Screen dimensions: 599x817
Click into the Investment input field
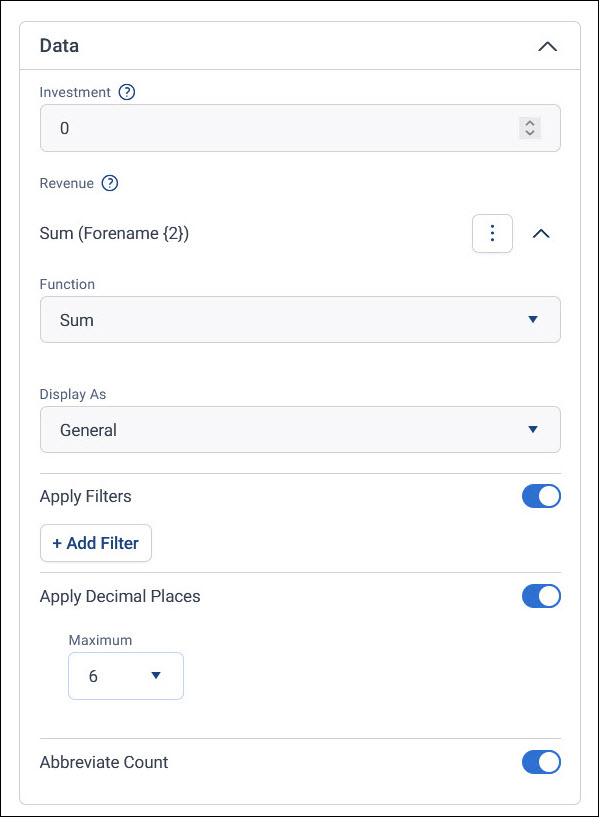pos(300,128)
